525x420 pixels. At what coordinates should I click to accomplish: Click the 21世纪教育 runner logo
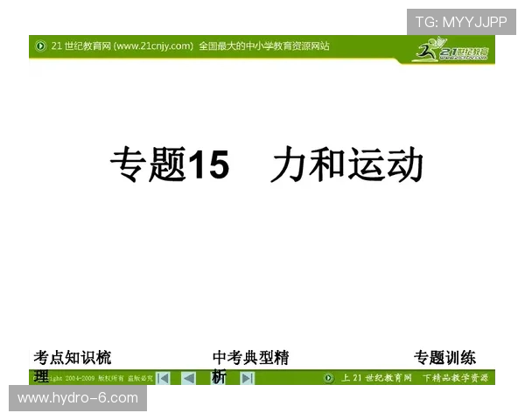[x=451, y=50]
